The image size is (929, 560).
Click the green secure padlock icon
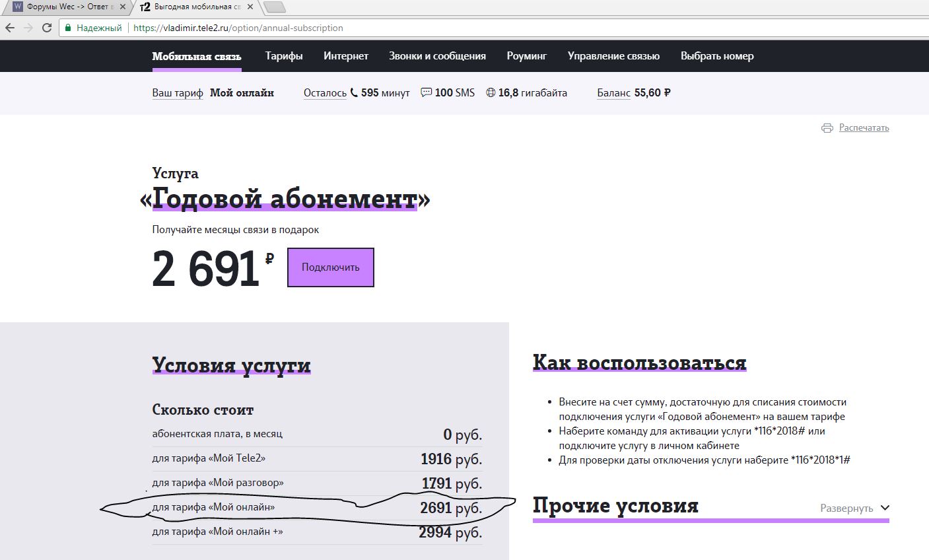(x=67, y=28)
